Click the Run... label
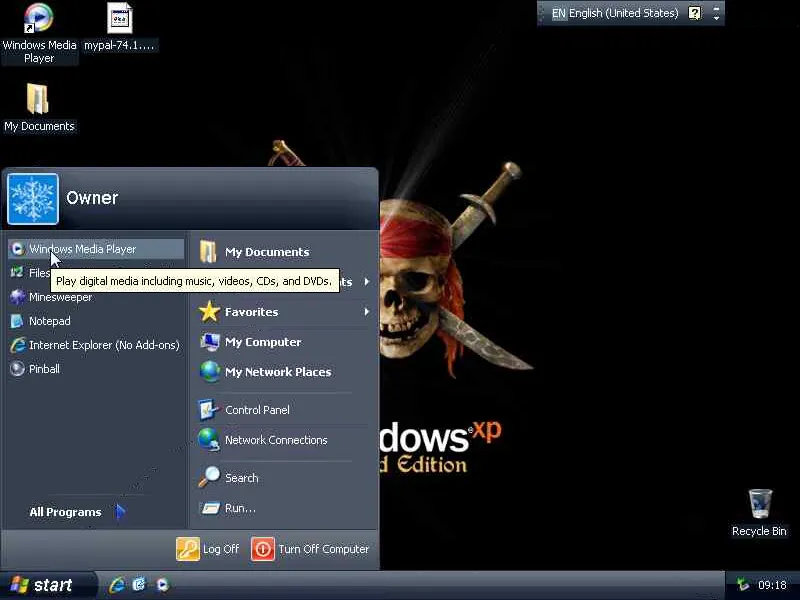This screenshot has height=600, width=800. [x=240, y=508]
